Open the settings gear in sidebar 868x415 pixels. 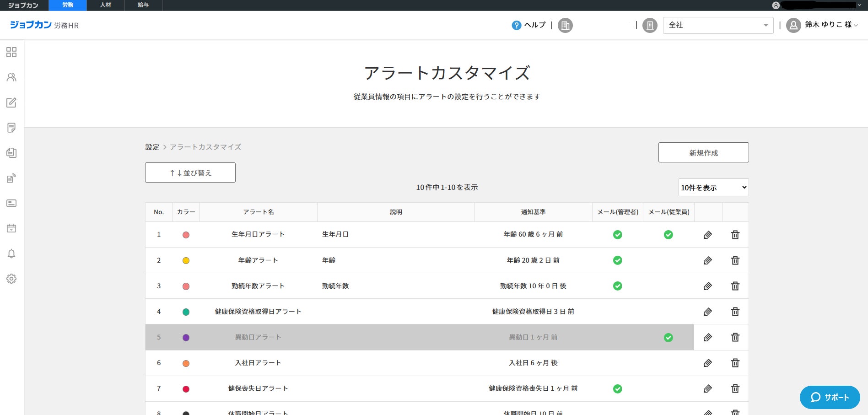click(x=11, y=279)
